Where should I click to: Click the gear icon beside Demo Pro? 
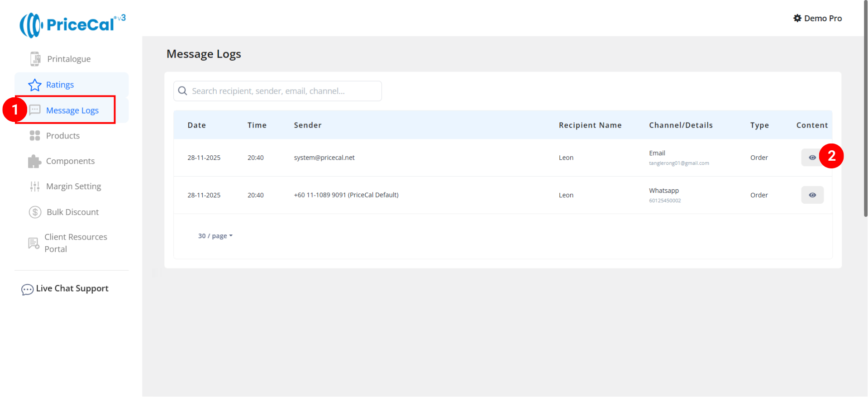(x=797, y=18)
